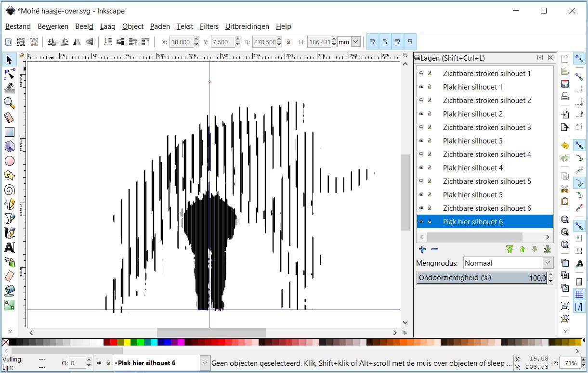Viewport: 588px width, 373px height.
Task: Expand the current layer selector in status bar
Action: pos(205,363)
